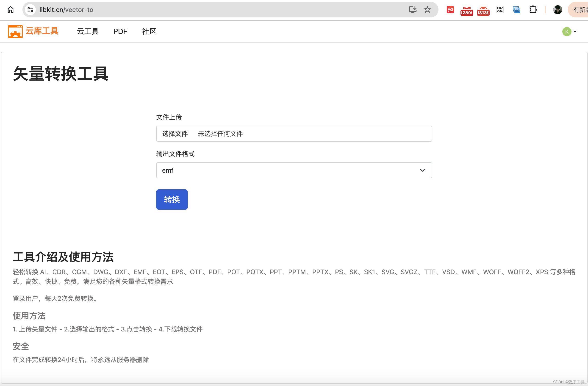Image resolution: width=588 pixels, height=386 pixels.
Task: Click 选择文件 to upload file
Action: [175, 134]
